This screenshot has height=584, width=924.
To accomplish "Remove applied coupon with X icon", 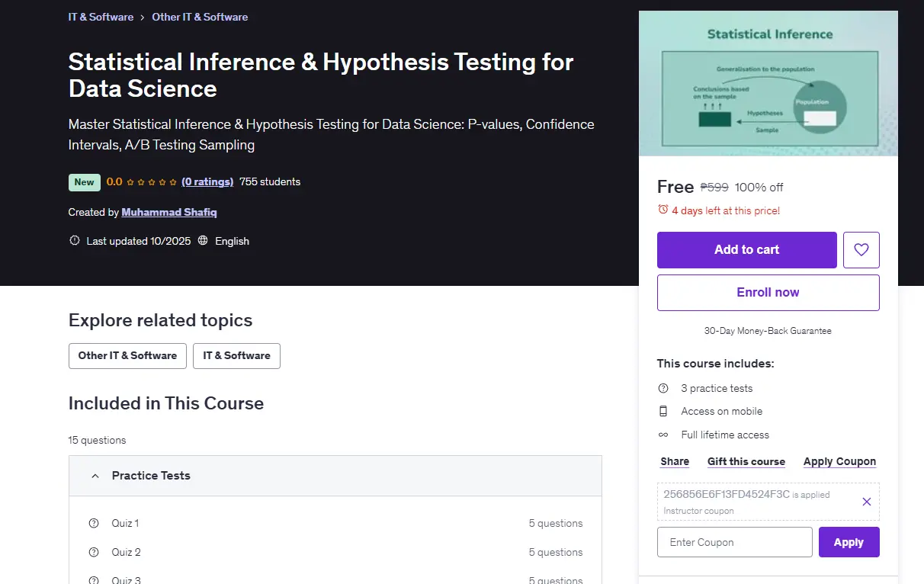I will tap(867, 502).
